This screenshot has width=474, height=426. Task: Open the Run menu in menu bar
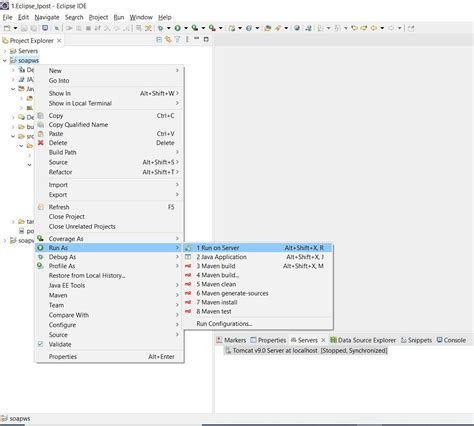119,17
